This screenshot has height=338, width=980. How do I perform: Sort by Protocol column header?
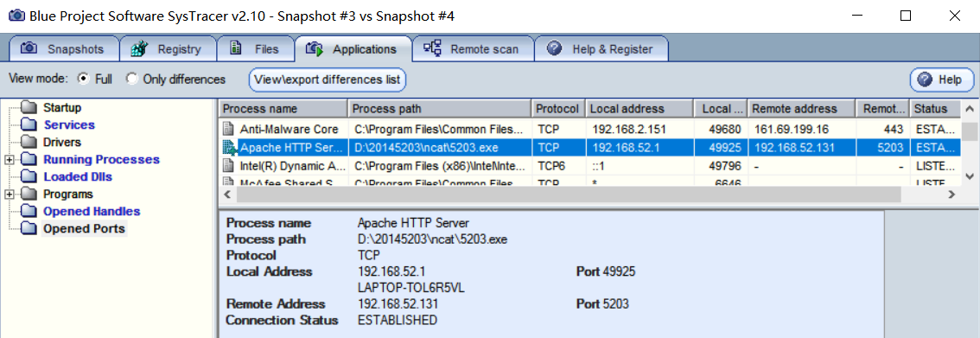click(x=557, y=109)
